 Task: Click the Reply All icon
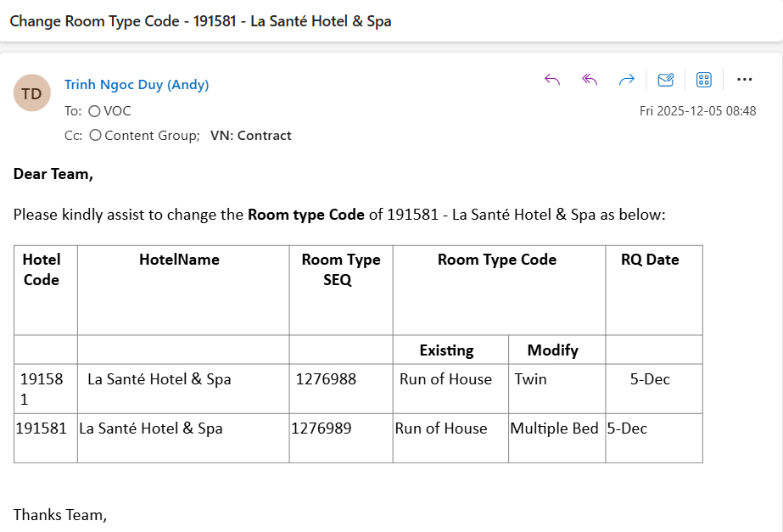(x=590, y=80)
